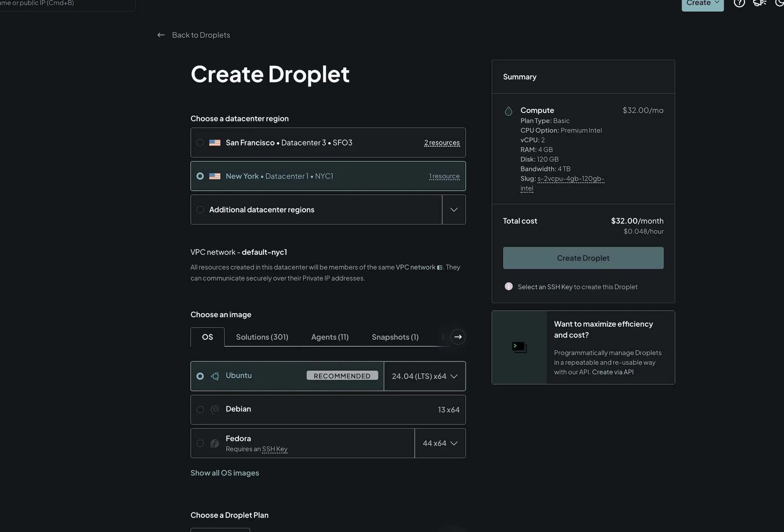Click the droplet icon beside Compute
This screenshot has width=784, height=532.
[508, 111]
